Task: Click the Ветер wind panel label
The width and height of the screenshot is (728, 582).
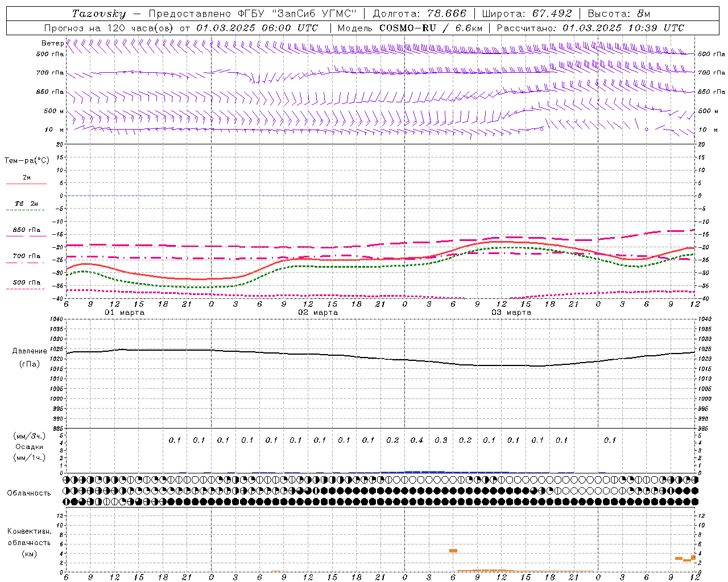Action: tap(52, 43)
